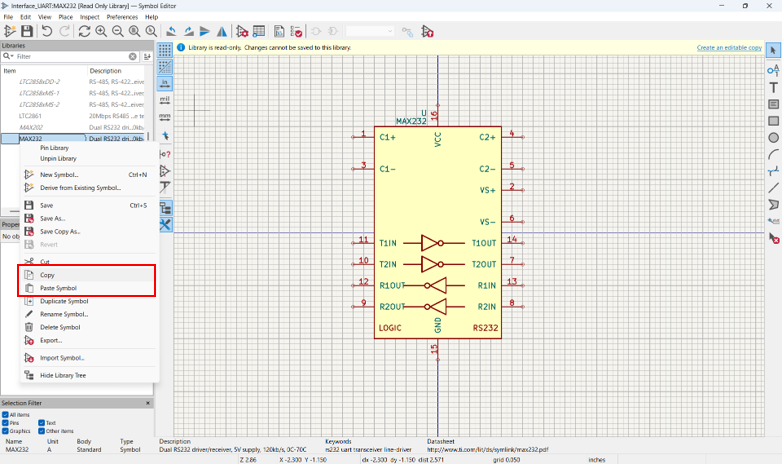Click the Create an editable copy link

point(729,47)
